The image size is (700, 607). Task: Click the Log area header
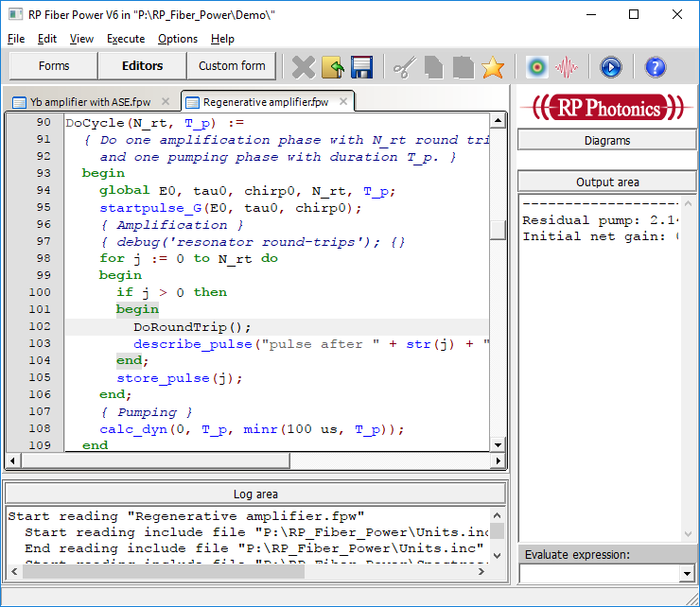[x=255, y=494]
